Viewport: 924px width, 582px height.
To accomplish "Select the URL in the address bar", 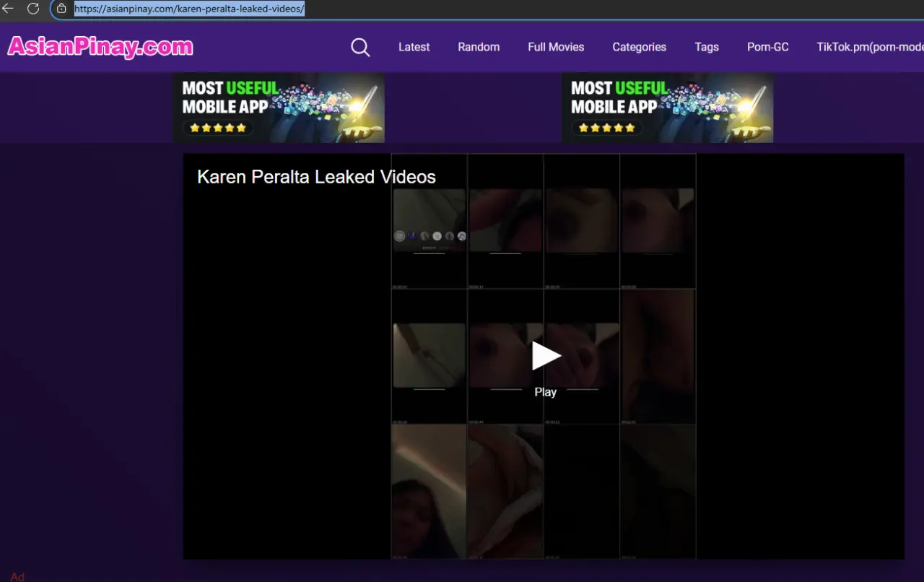I will click(x=189, y=9).
